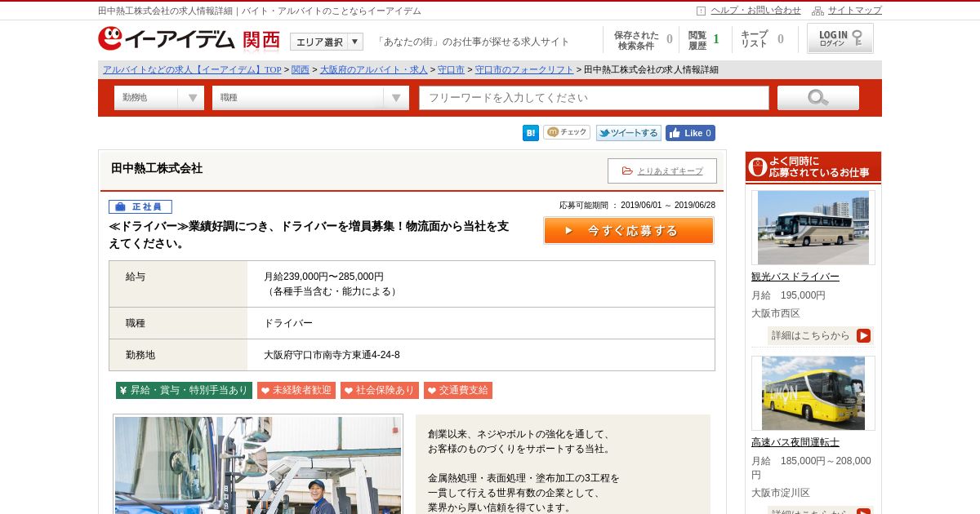Click 未経験者歓迎 tag
Screen dimensions: 980x514
point(296,390)
